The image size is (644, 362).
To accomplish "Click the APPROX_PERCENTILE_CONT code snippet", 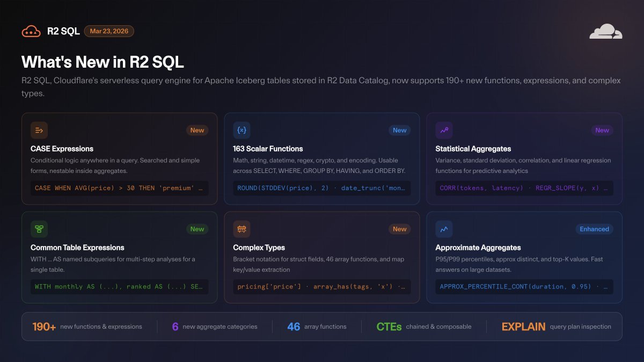I will coord(524,287).
